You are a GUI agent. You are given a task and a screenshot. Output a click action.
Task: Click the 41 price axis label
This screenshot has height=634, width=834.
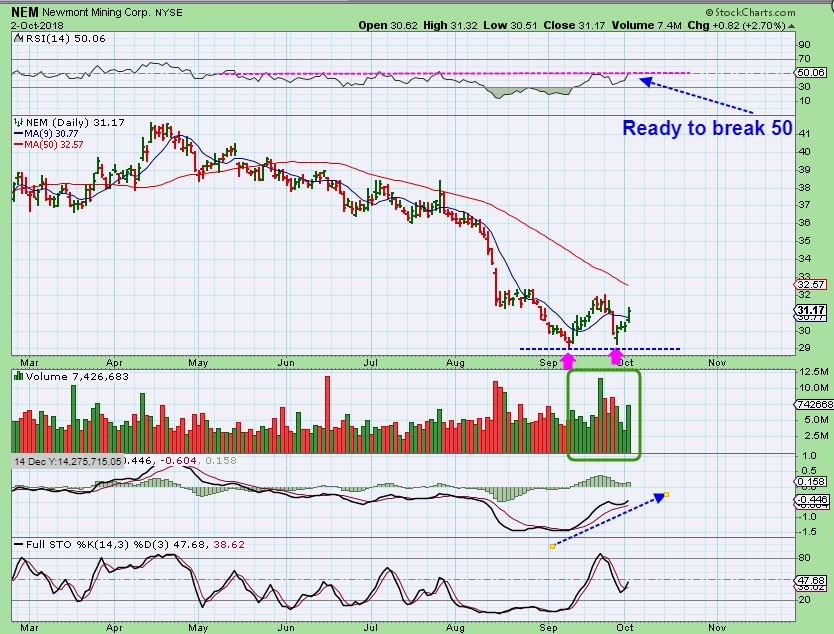pos(805,134)
